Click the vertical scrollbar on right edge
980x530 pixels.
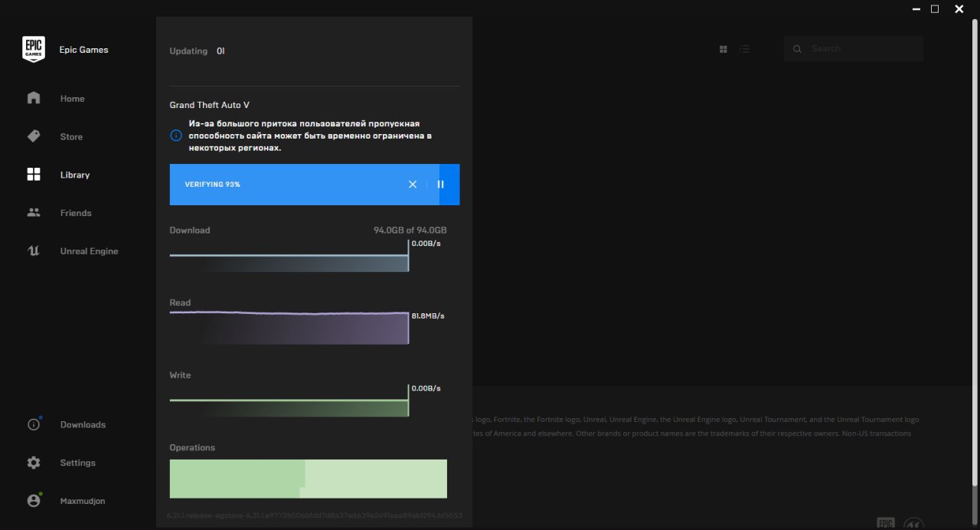[x=975, y=253]
